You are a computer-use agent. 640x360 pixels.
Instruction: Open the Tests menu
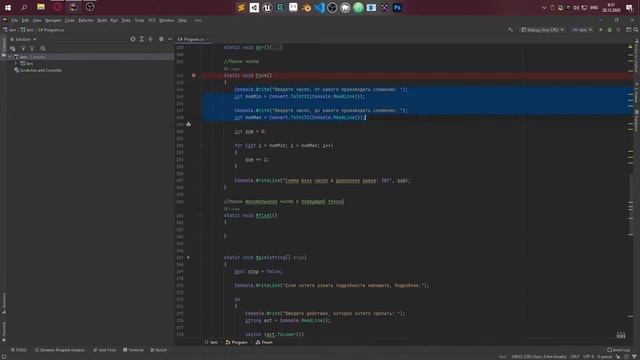126,20
